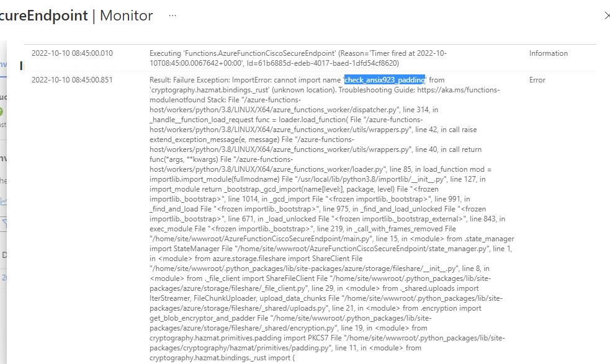Select timestamp 2022-10-10 08:45:00.851
The height and width of the screenshot is (364, 610).
(72, 80)
